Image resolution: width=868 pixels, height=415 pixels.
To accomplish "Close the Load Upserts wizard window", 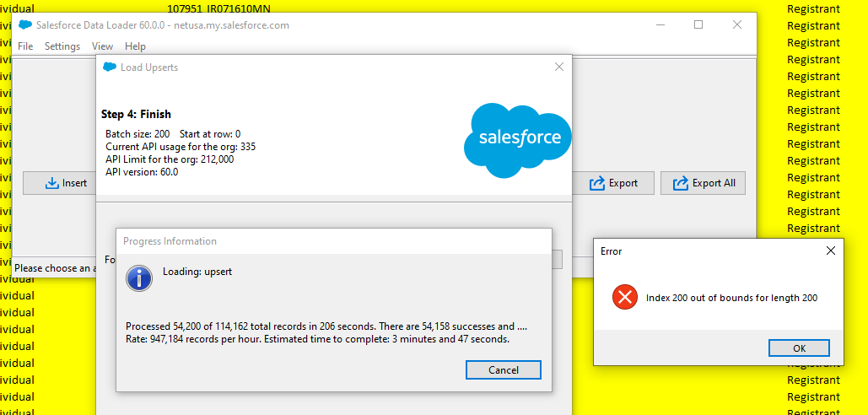I will coord(559,67).
